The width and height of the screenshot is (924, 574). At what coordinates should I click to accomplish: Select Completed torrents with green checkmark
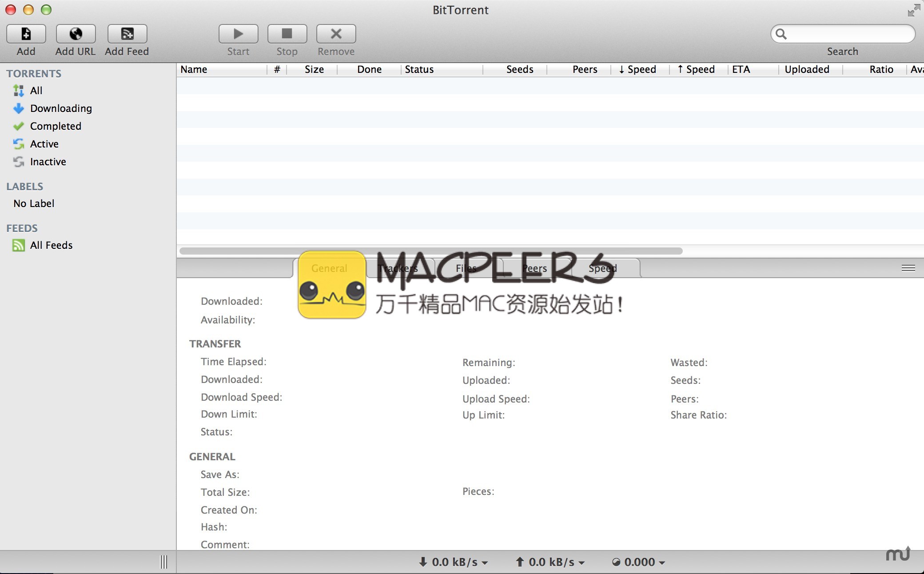point(55,126)
